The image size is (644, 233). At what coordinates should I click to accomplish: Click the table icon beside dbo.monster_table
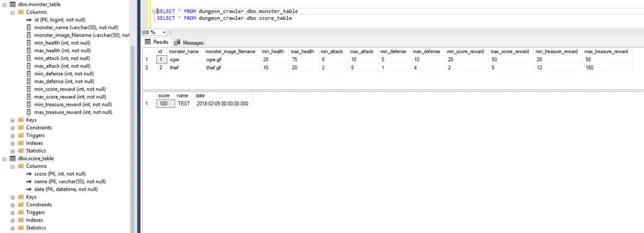click(13, 5)
